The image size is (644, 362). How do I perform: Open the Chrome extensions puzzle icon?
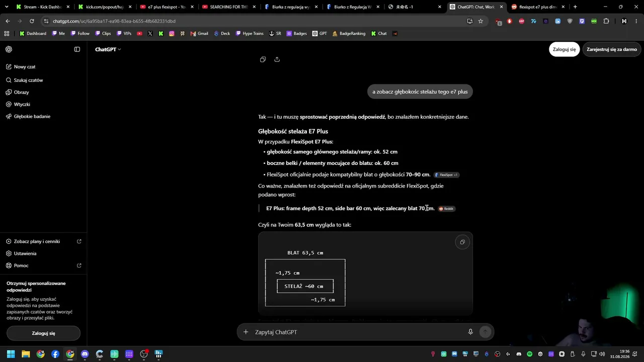606,21
